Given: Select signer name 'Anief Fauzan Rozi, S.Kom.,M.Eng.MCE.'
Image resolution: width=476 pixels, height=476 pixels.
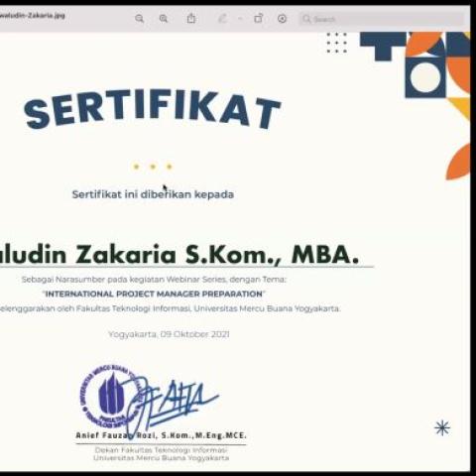Looking at the screenshot, I should 162,435.
